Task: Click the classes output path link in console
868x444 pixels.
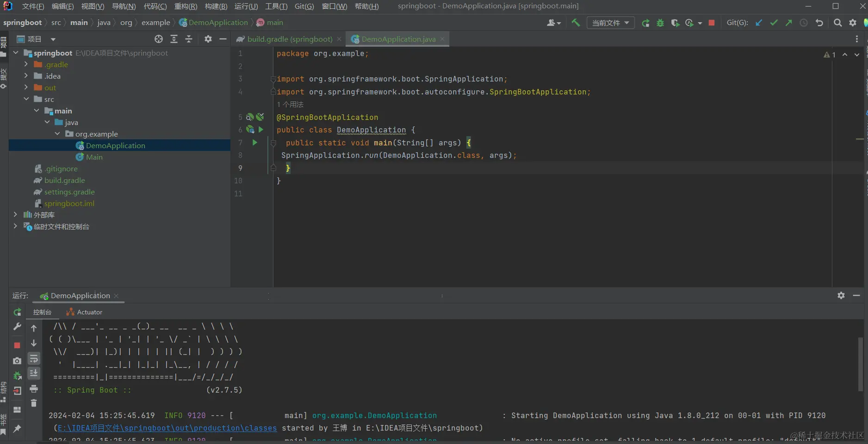Action: tap(167, 428)
